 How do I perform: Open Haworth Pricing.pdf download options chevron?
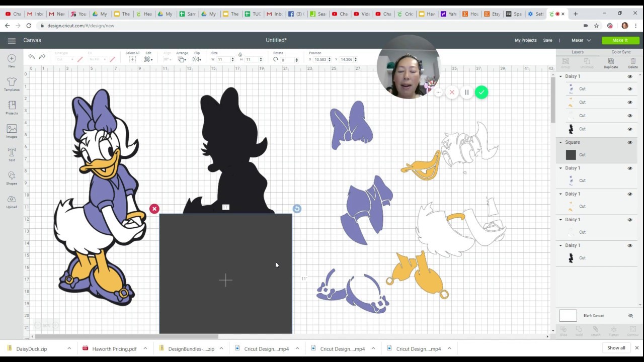click(145, 348)
